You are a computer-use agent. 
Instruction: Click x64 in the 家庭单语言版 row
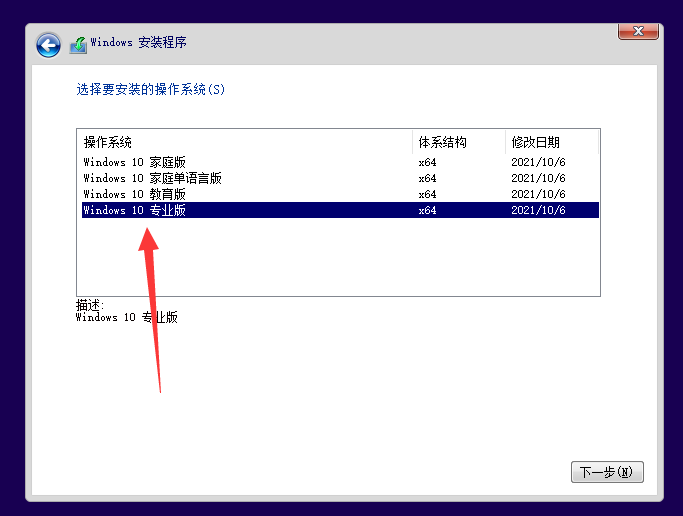pos(427,179)
